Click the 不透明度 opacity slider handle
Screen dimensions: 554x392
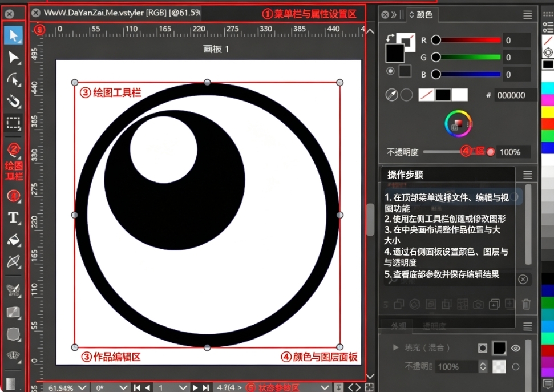pos(491,152)
